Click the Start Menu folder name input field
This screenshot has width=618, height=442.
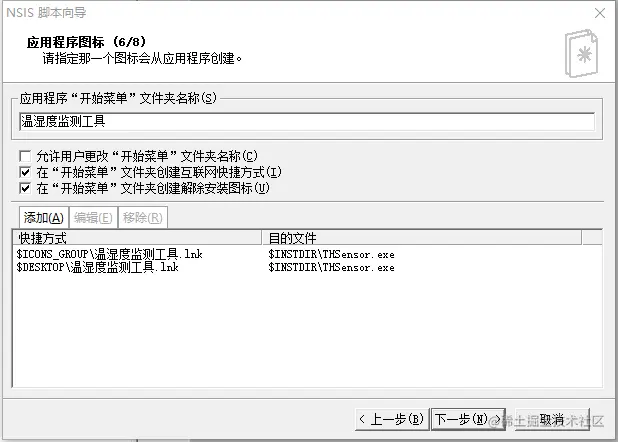pyautogui.click(x=307, y=121)
